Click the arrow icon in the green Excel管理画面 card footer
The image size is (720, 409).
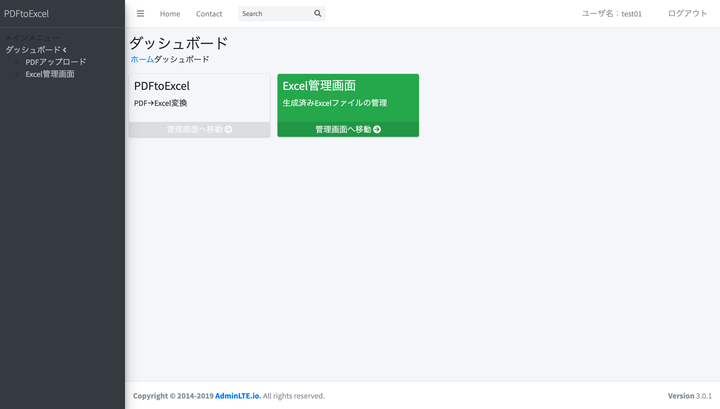(x=377, y=129)
